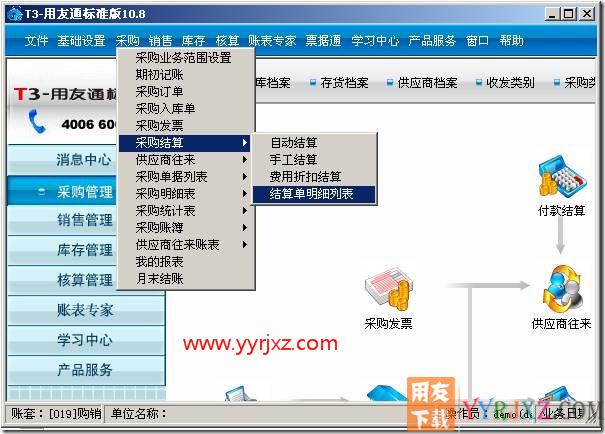This screenshot has height=434, width=605.
Task: Open the 存货档案 shortcut link
Action: coord(344,83)
